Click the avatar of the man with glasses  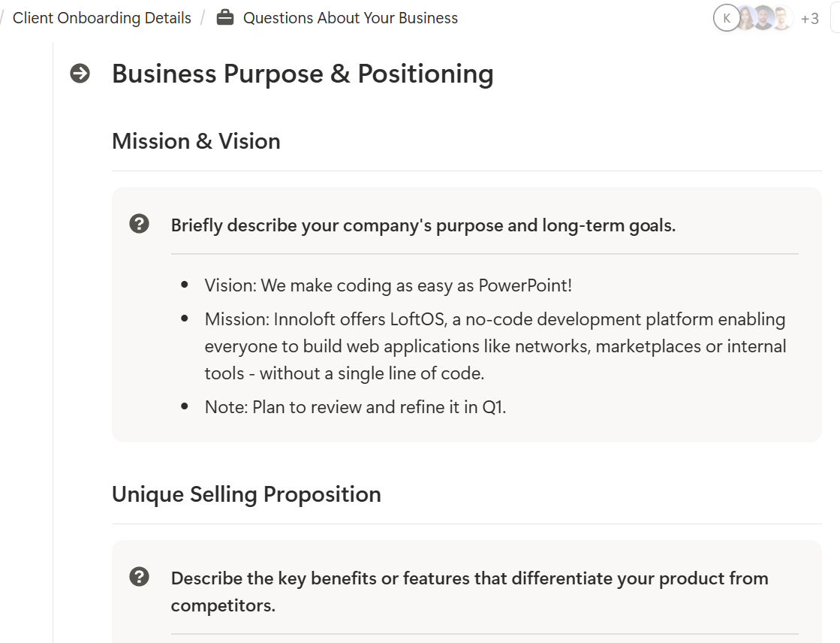[782, 18]
